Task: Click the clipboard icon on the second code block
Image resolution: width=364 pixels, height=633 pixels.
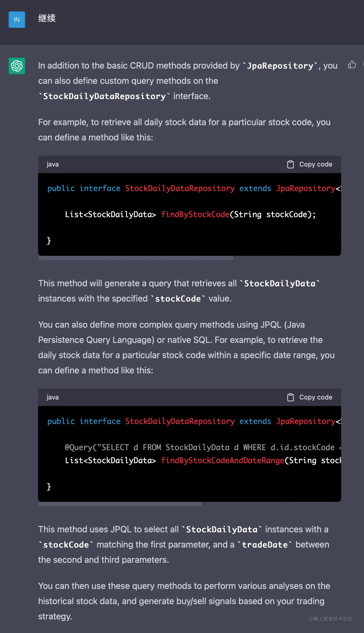Action: pos(291,397)
